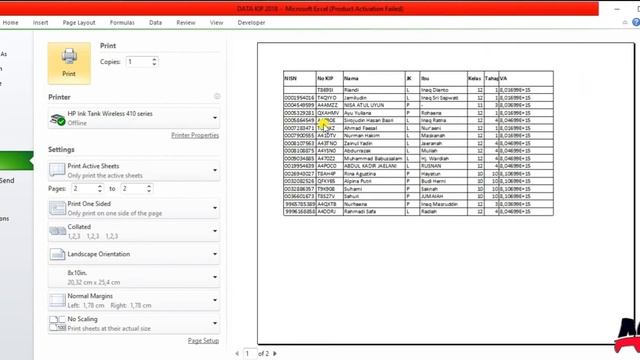
Task: Switch to the Home ribbon tab
Action: tap(11, 22)
